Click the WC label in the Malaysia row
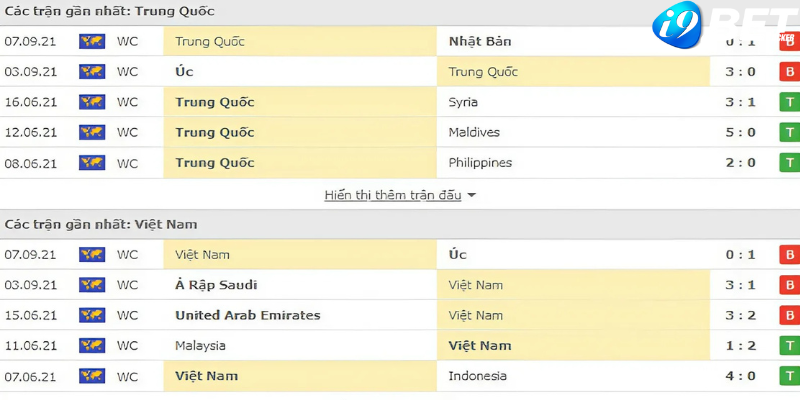This screenshot has height=400, width=800. (x=127, y=346)
